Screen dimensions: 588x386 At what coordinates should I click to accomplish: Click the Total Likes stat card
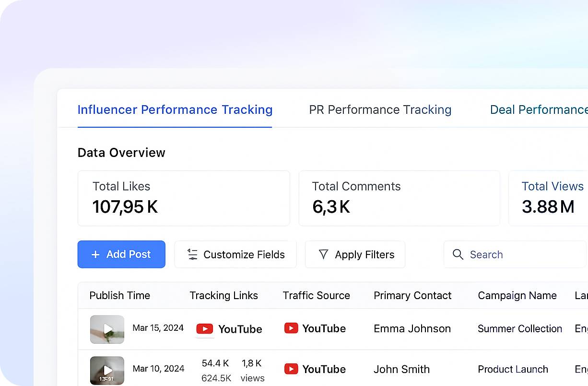(184, 198)
